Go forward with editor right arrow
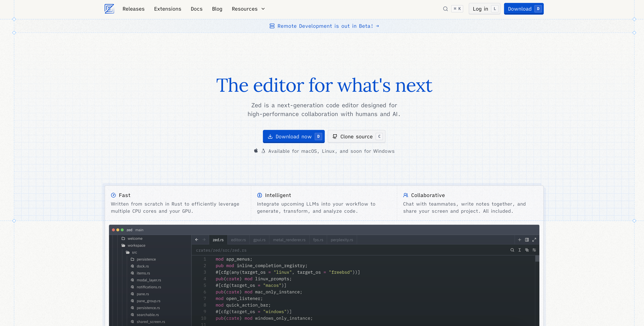The width and height of the screenshot is (644, 326). coord(204,240)
